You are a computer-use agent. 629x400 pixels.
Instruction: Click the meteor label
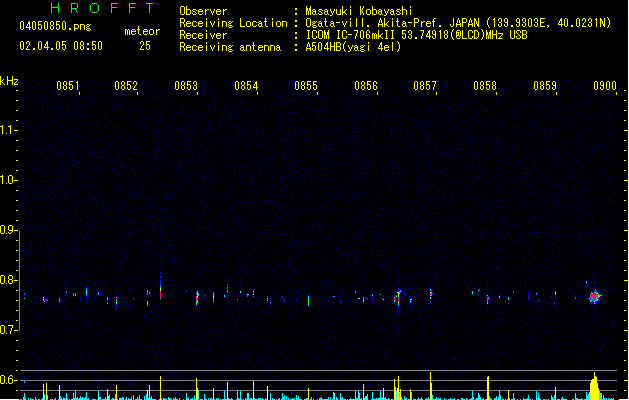point(142,31)
